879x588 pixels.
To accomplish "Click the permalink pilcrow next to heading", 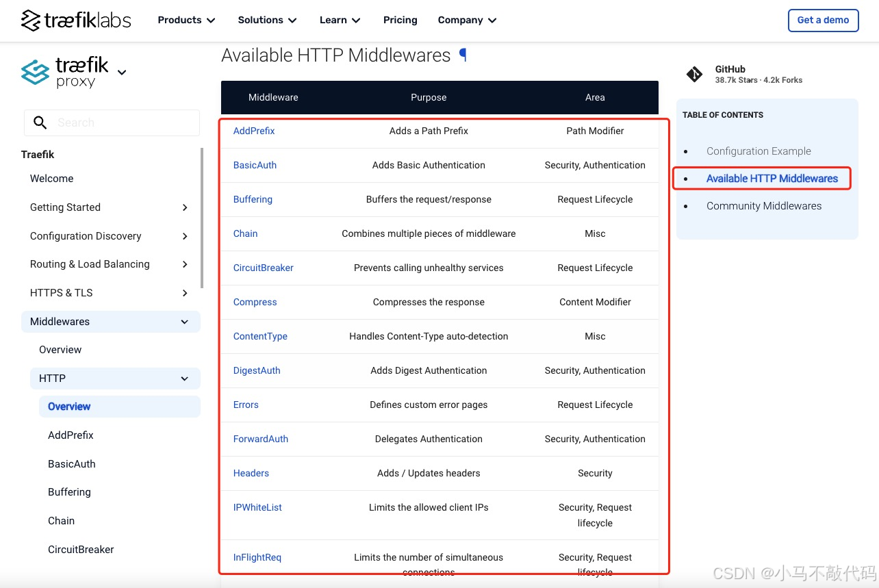I will [x=463, y=55].
